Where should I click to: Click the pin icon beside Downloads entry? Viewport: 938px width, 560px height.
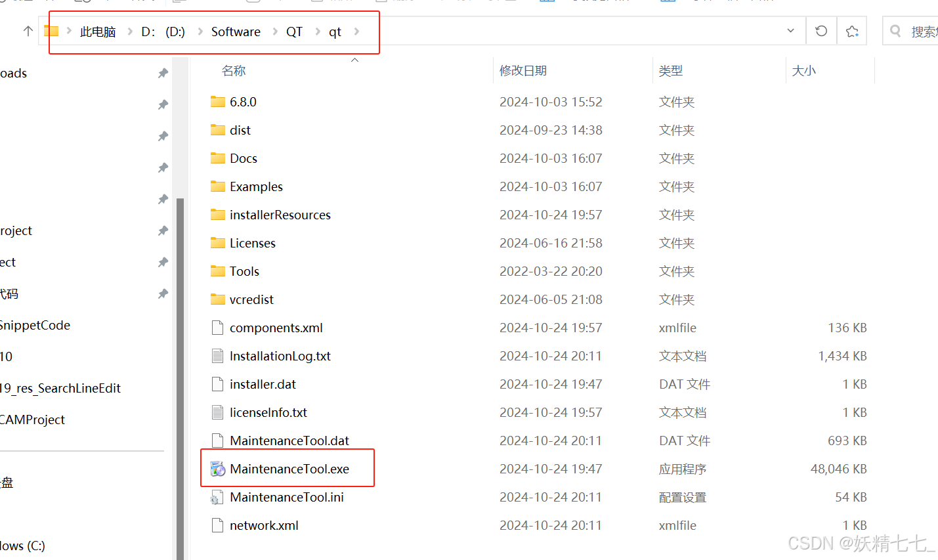pos(163,73)
